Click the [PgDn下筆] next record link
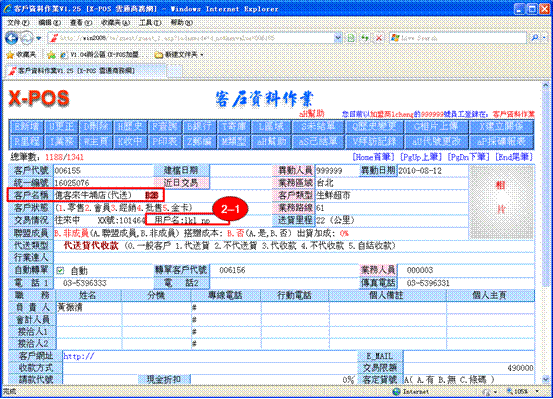This screenshot has width=553, height=399. tap(468, 157)
